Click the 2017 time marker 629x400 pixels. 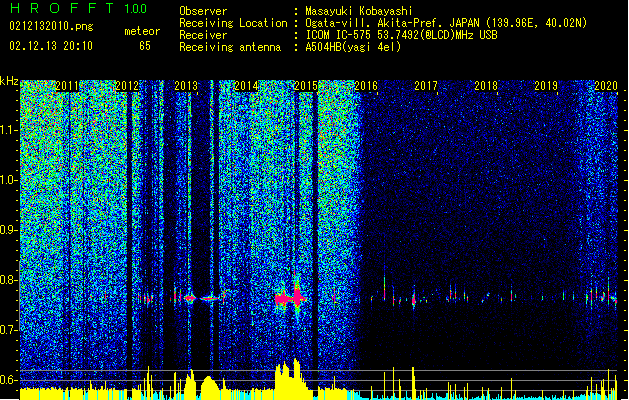426,86
